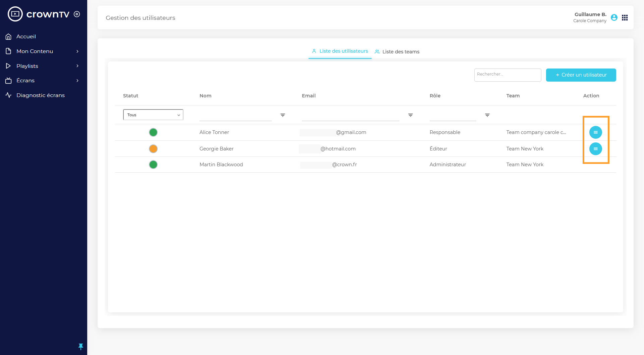Viewport: 644px width, 355px height.
Task: Open the Email column filter icon
Action: pos(411,115)
